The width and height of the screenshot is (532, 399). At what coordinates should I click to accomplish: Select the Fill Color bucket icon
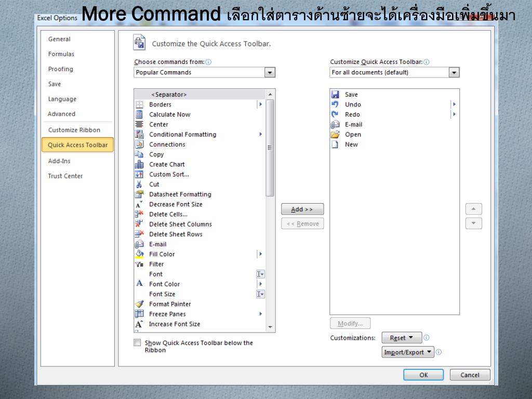[x=139, y=254]
